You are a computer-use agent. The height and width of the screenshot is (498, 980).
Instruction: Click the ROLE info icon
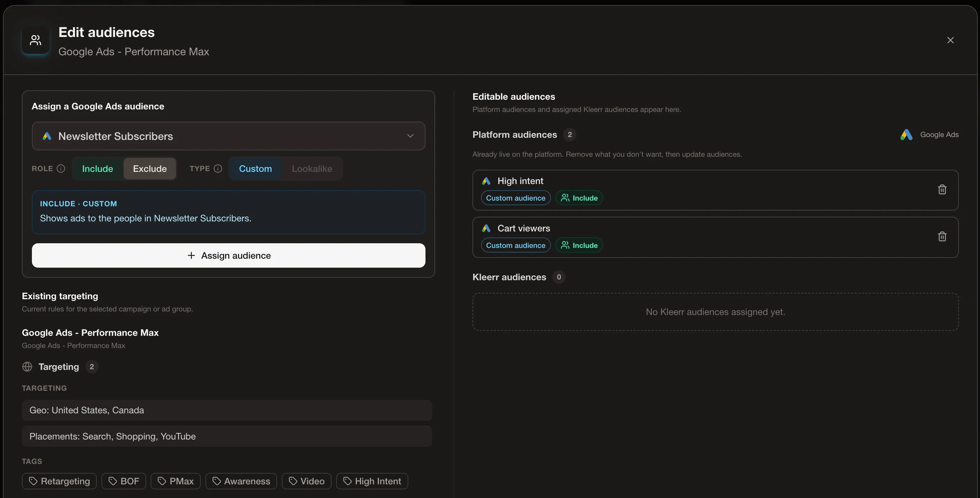point(61,168)
